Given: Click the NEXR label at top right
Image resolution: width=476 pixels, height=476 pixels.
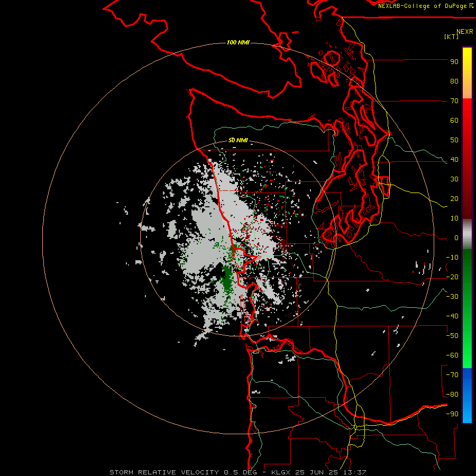Looking at the screenshot, I should pyautogui.click(x=465, y=31).
